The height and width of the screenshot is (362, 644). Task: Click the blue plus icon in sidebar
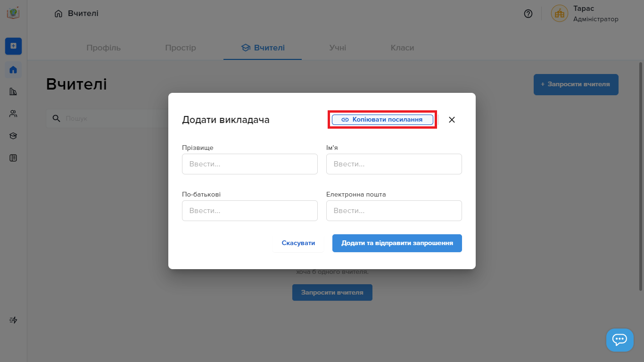[x=13, y=46]
